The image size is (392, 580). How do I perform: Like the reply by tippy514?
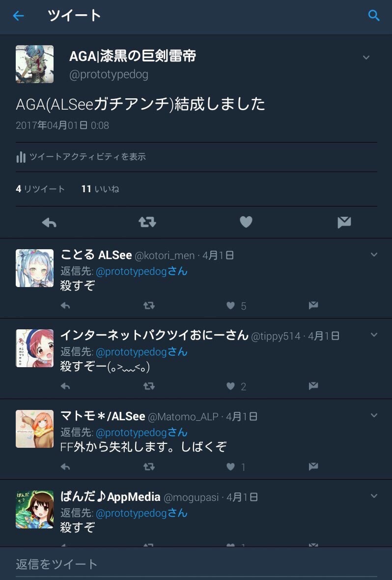click(230, 386)
